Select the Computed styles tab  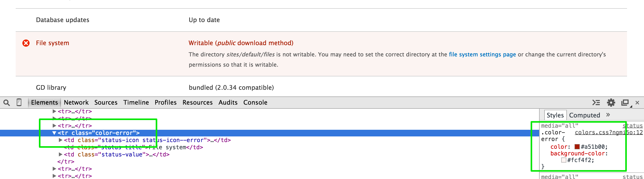[584, 115]
